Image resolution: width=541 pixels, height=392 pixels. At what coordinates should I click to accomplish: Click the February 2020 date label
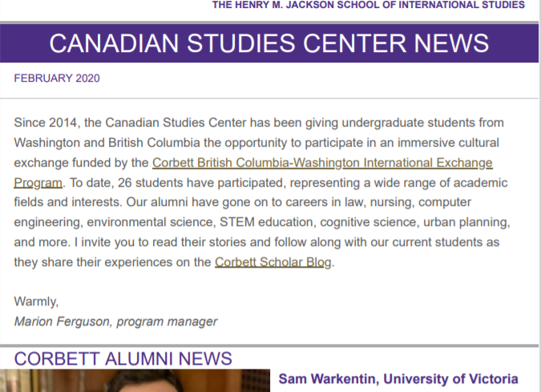click(x=57, y=79)
